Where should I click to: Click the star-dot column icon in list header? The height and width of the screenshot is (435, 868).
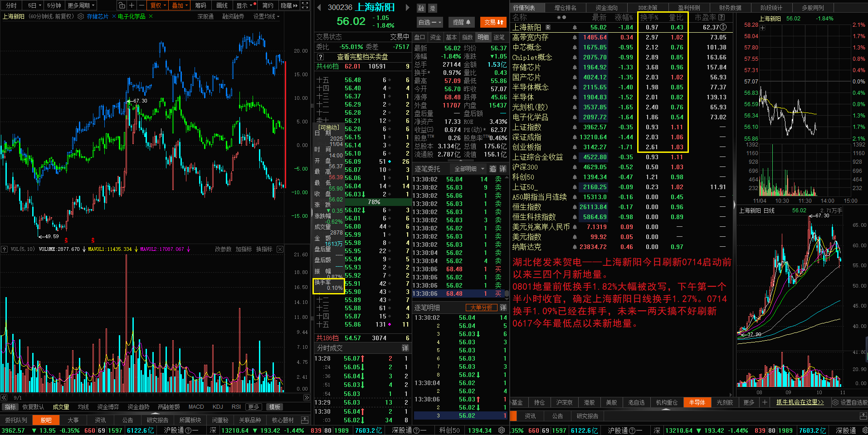point(561,17)
